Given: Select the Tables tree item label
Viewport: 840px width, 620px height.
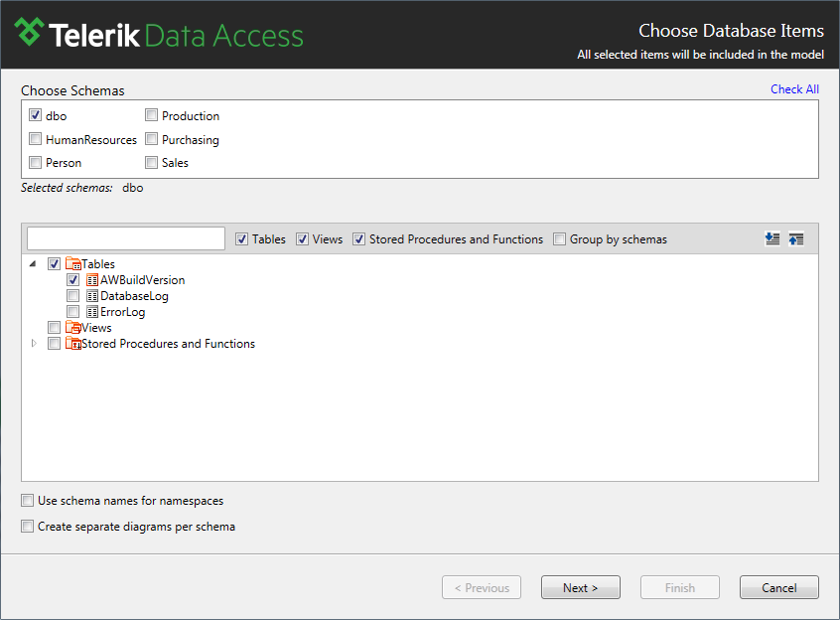Looking at the screenshot, I should click(98, 263).
